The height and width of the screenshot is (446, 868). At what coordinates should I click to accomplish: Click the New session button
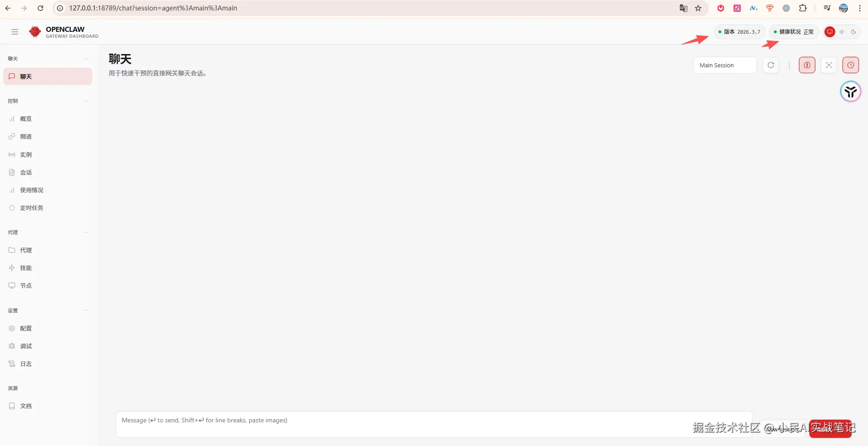[782, 429]
